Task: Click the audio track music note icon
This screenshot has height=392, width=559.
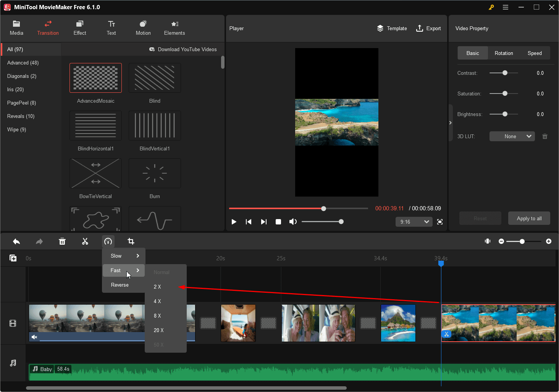Action: (x=13, y=363)
